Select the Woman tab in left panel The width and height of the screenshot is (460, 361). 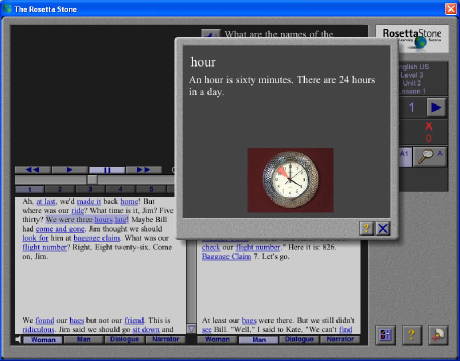click(43, 340)
